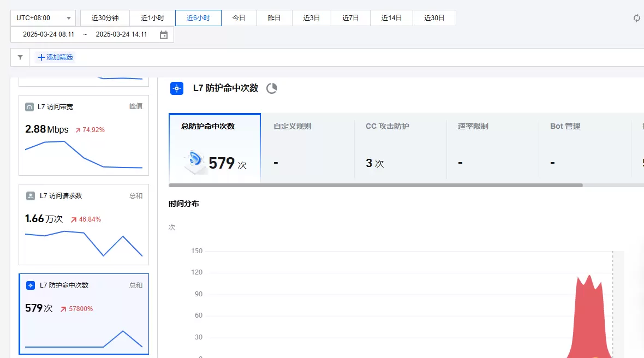Switch to the Bot 管理 tab card
Viewport: 644px width, 358px height.
[585, 148]
